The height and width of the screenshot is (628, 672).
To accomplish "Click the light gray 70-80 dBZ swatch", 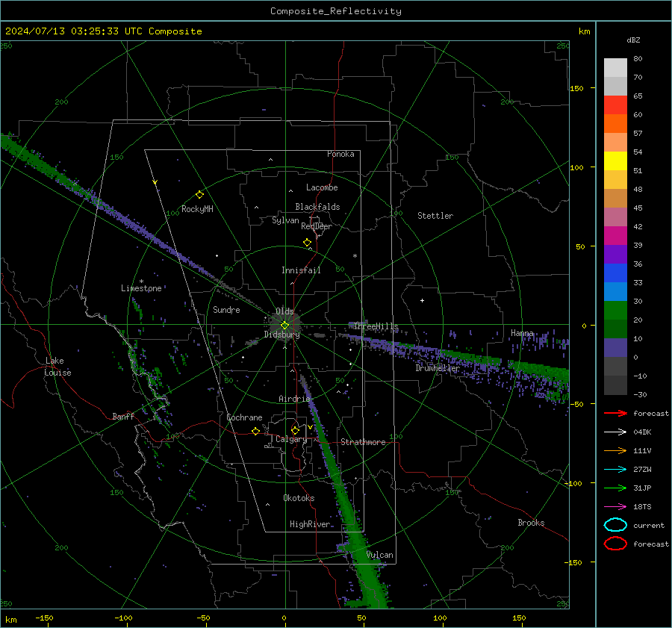I will [615, 68].
